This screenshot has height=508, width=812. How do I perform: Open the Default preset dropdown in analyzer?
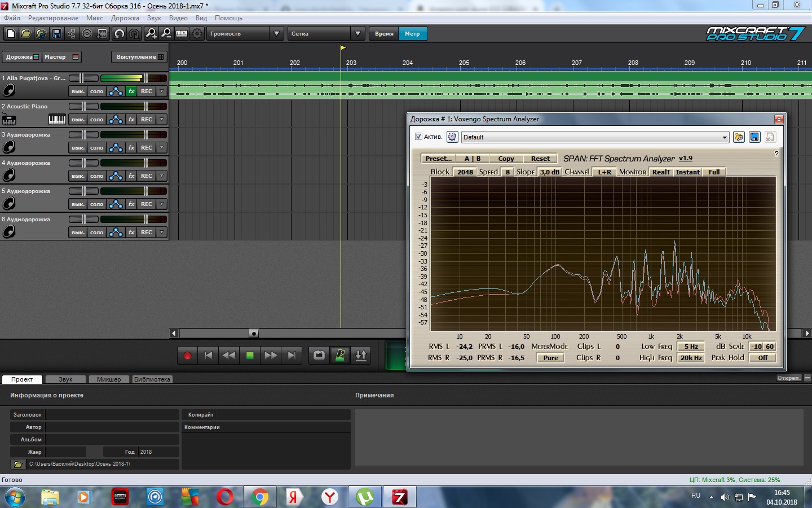tap(725, 137)
